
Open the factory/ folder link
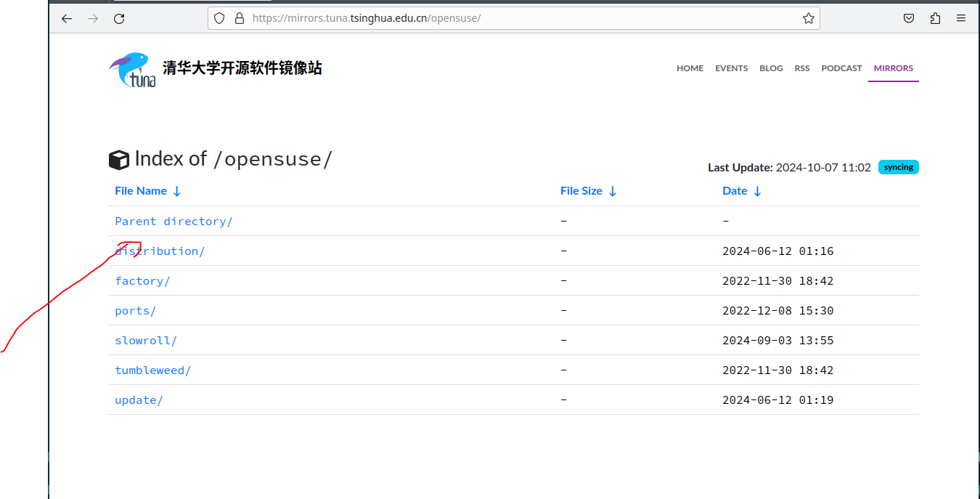point(142,281)
